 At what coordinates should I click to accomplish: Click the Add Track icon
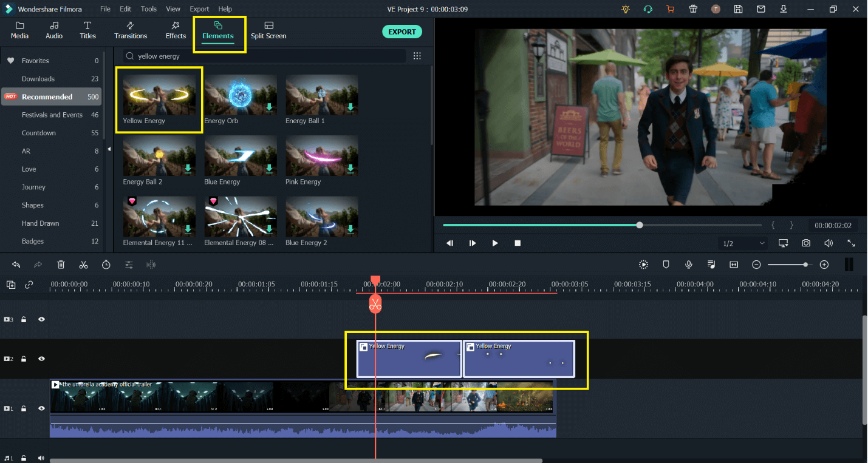(11, 285)
